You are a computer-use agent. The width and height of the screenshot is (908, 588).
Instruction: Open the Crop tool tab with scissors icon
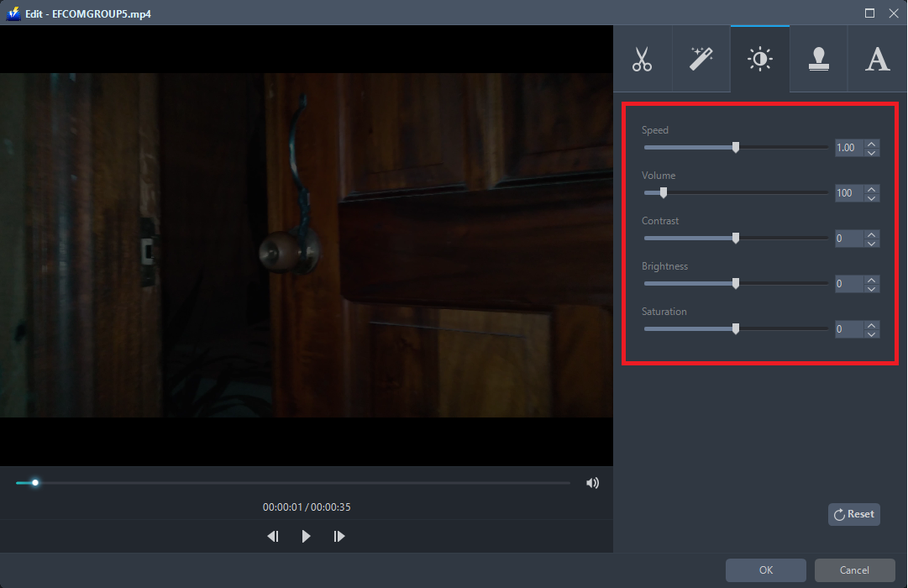(x=643, y=58)
